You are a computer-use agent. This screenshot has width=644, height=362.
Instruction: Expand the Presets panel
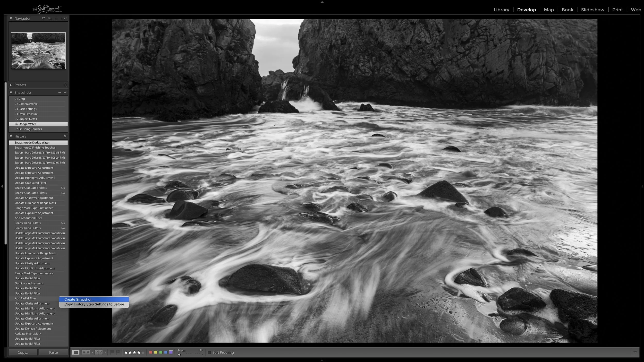pos(11,85)
